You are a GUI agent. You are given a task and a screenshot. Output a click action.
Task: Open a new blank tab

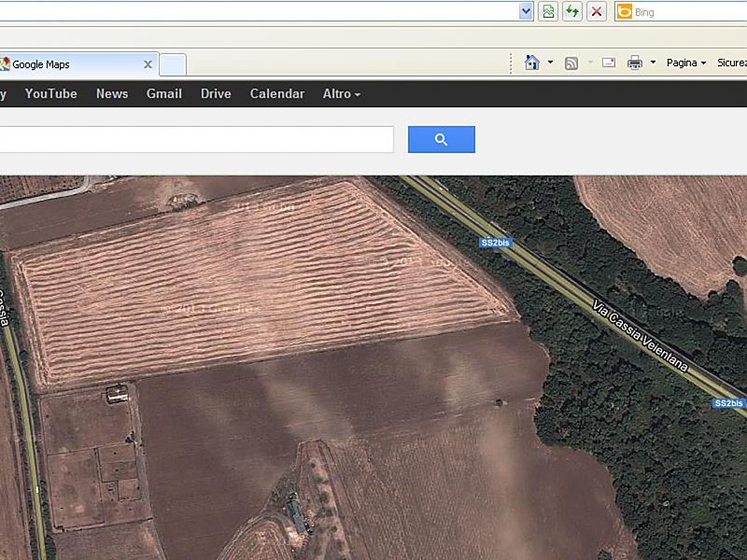click(173, 64)
